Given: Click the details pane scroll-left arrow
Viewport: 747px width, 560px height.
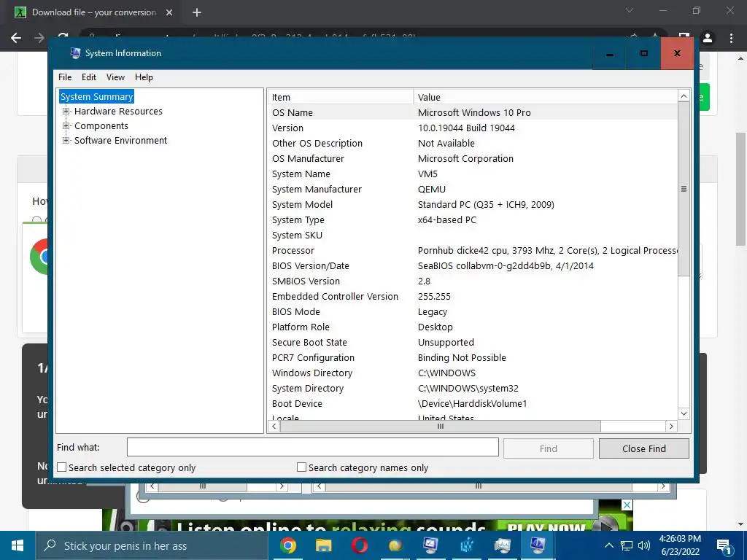Looking at the screenshot, I should click(274, 426).
